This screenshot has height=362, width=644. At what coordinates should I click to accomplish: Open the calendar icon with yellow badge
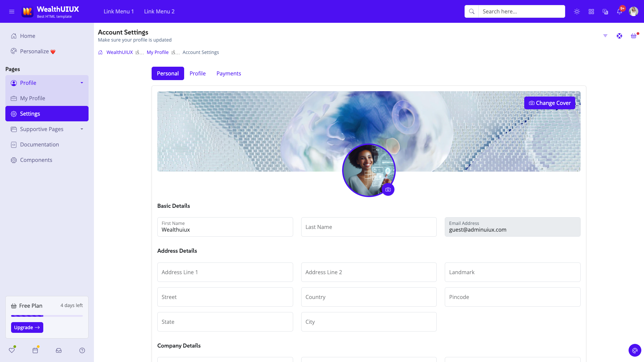click(x=35, y=350)
